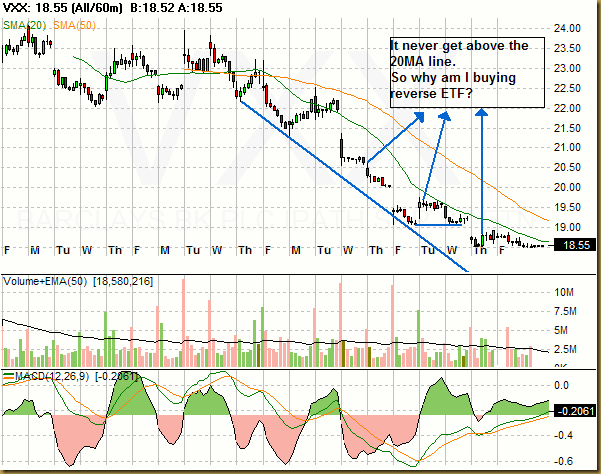The height and width of the screenshot is (474, 601).
Task: Click the 20.00 price axis label
Action: (567, 187)
